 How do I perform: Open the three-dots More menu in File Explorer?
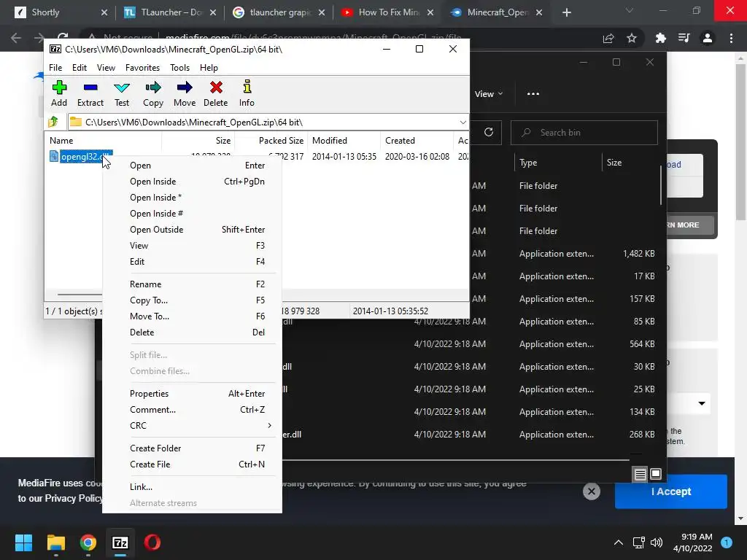[x=533, y=94]
